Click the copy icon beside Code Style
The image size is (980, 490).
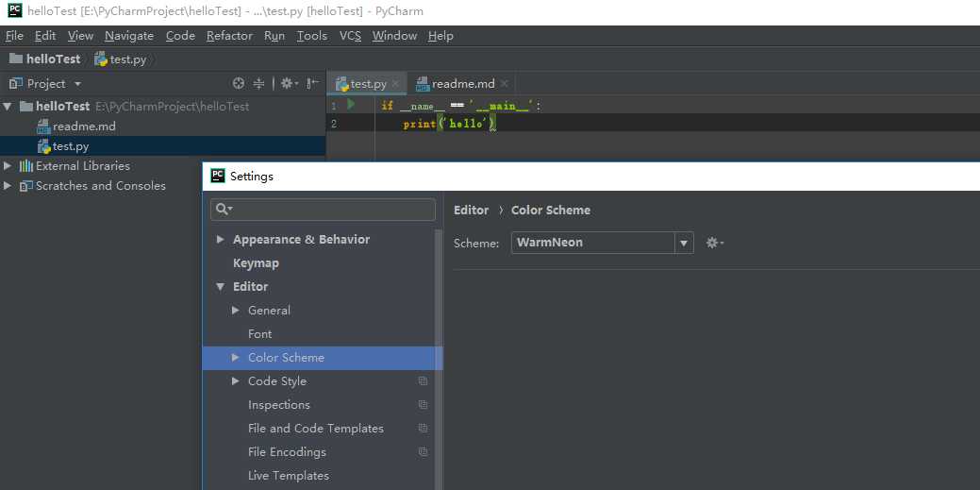[424, 381]
